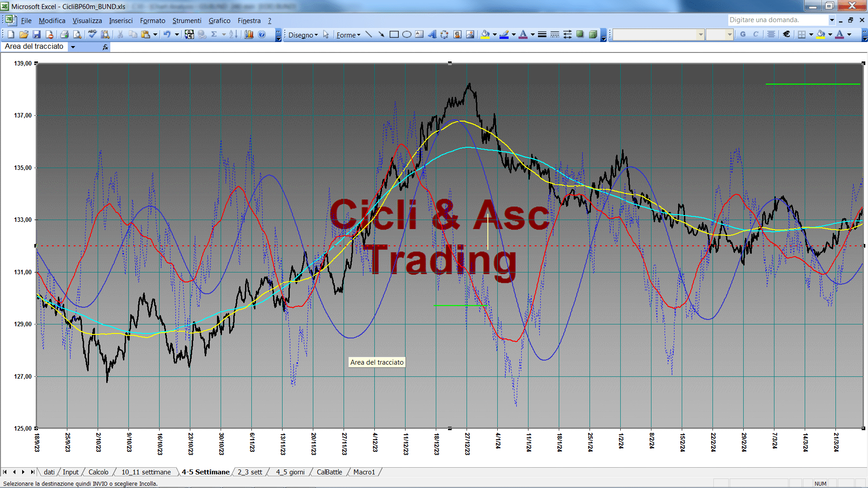Insert Clip Art icon
Screen dimensions: 868x488
[x=458, y=35]
